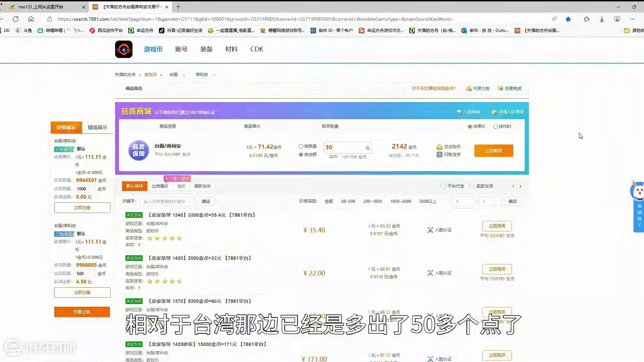Click the next page chevron
This screenshot has width=644, height=362.
pyautogui.click(x=520, y=186)
